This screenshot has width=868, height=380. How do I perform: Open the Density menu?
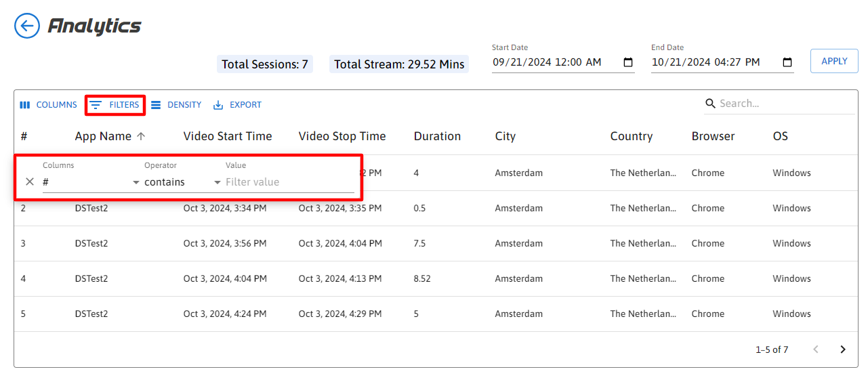[176, 105]
